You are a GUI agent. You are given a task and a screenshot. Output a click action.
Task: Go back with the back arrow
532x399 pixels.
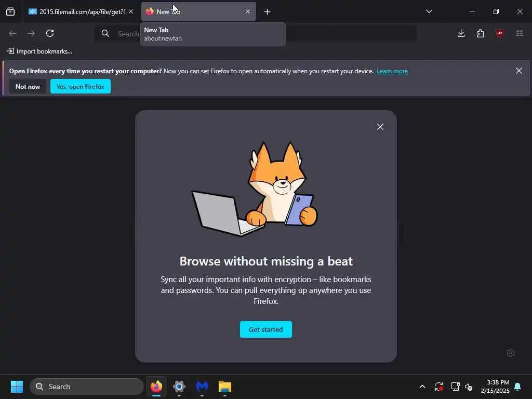12,33
